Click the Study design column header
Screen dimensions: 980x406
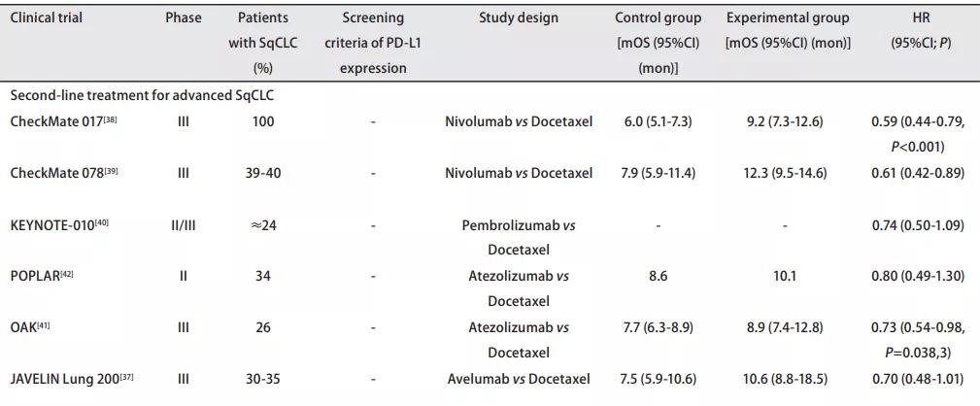[x=517, y=18]
